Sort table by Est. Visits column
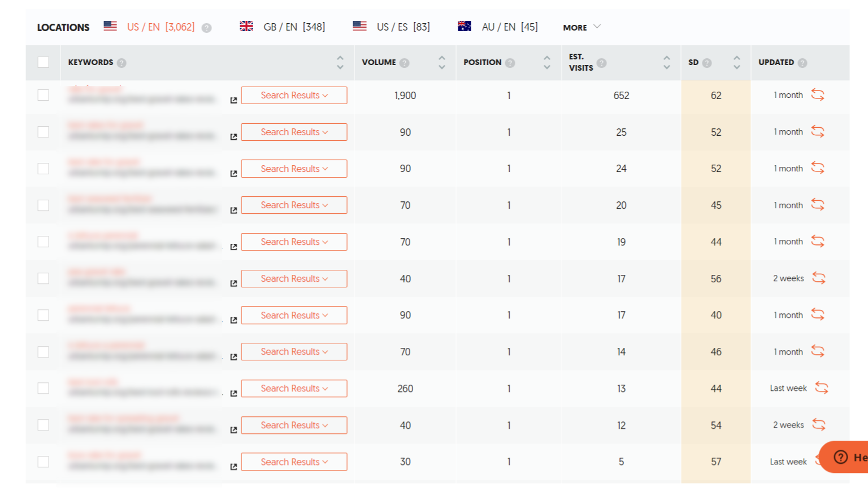Screen dimensions: 868x491 point(667,62)
